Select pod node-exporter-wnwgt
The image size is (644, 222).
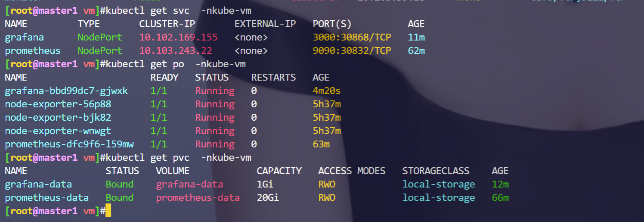(58, 131)
